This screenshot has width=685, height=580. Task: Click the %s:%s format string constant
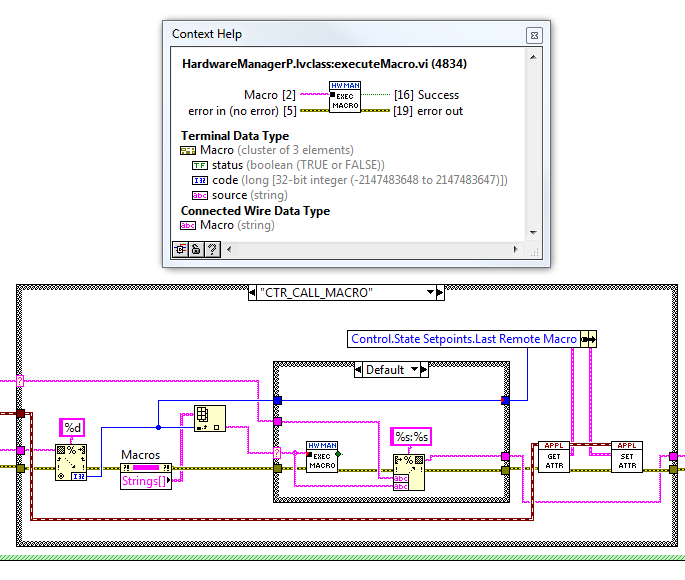(x=411, y=436)
